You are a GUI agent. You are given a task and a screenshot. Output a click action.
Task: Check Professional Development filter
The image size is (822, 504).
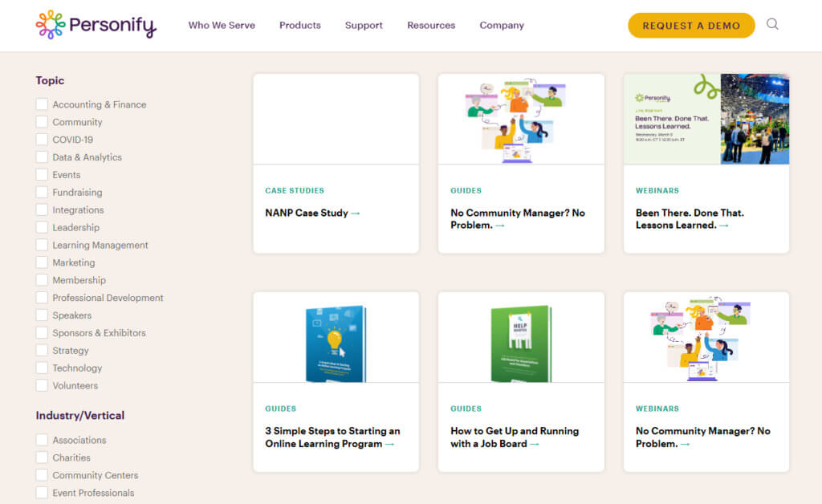(42, 298)
